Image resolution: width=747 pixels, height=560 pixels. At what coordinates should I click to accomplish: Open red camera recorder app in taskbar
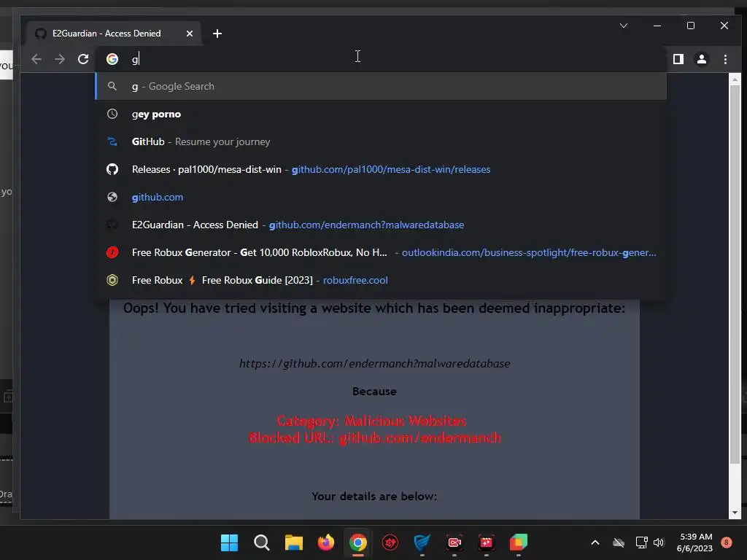click(x=454, y=542)
